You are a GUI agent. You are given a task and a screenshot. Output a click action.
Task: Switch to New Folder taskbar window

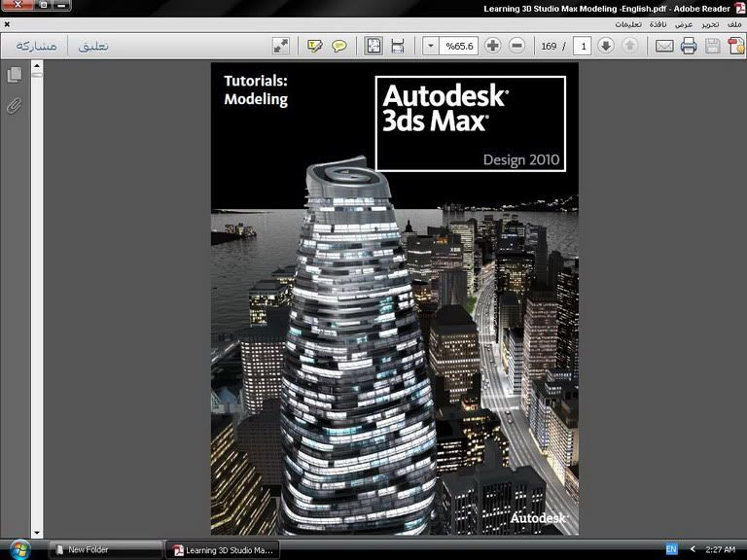105,550
